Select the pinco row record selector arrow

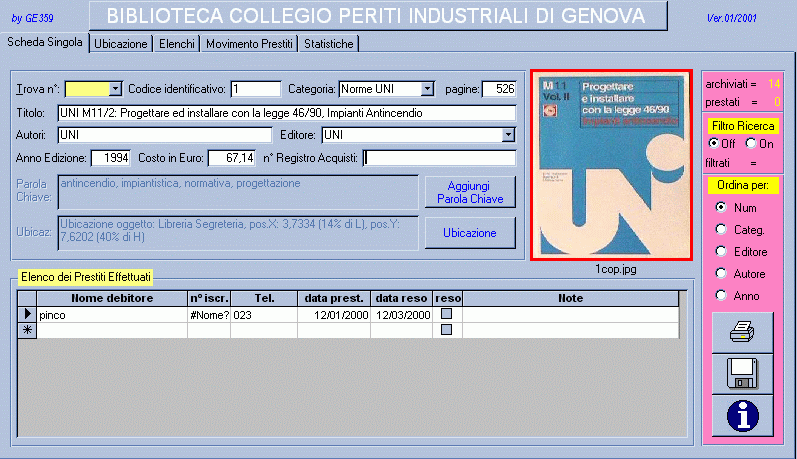[x=27, y=315]
